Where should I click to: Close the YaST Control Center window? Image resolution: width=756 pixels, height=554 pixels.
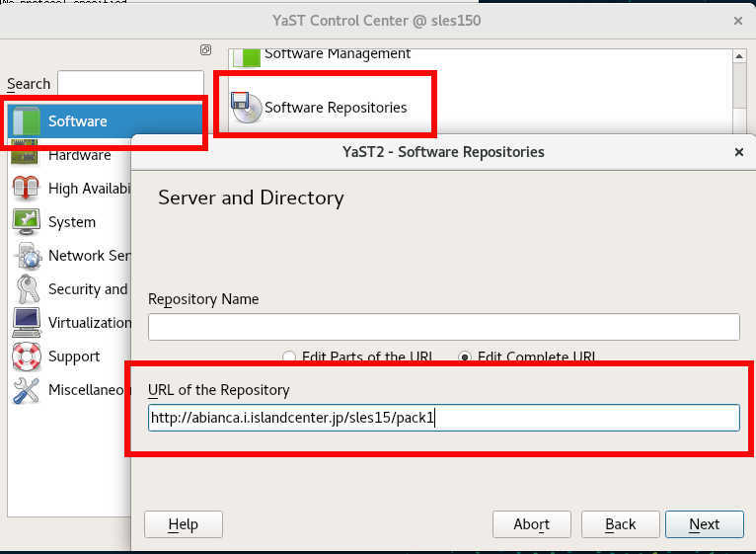click(737, 21)
